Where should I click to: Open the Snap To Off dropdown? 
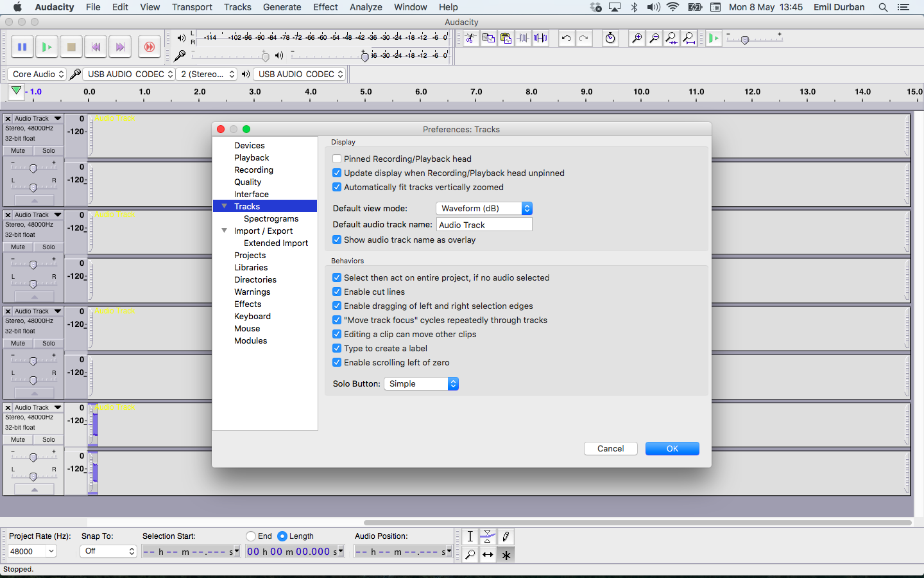(x=108, y=551)
